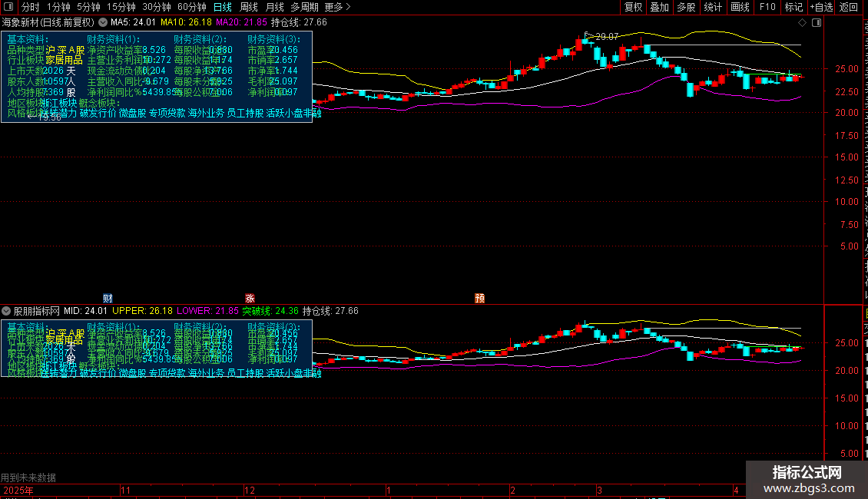This screenshot has height=499, width=868.
Task: Click the 标记 mark button
Action: click(793, 7)
